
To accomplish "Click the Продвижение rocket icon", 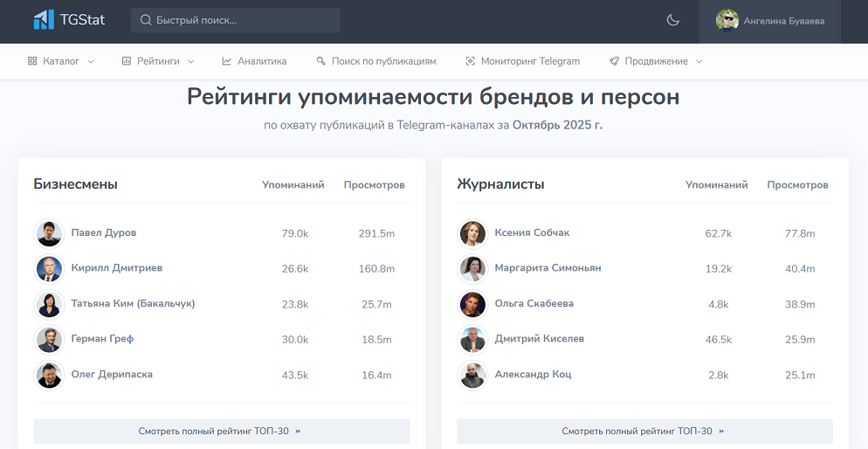I will tap(614, 61).
